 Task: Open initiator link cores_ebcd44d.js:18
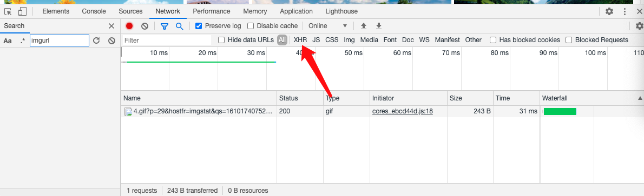pos(403,111)
